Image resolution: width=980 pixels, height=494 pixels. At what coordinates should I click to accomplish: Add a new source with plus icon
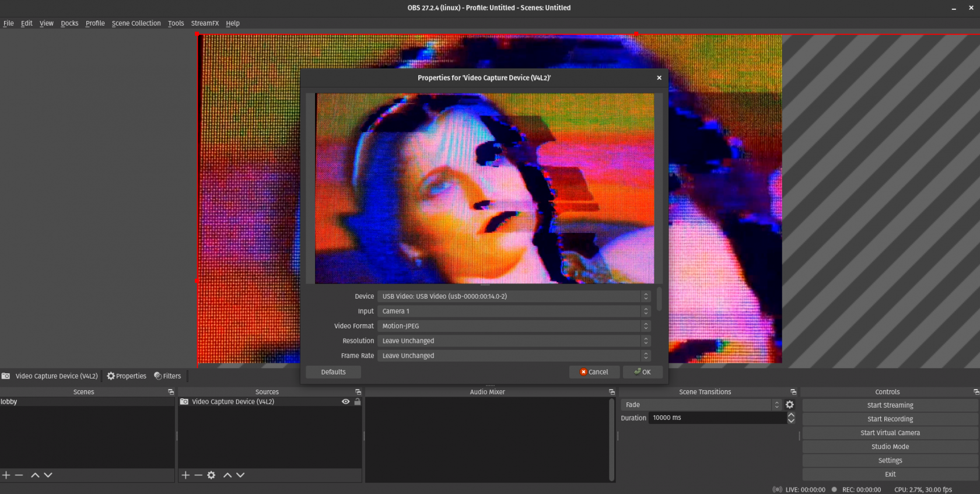(185, 475)
